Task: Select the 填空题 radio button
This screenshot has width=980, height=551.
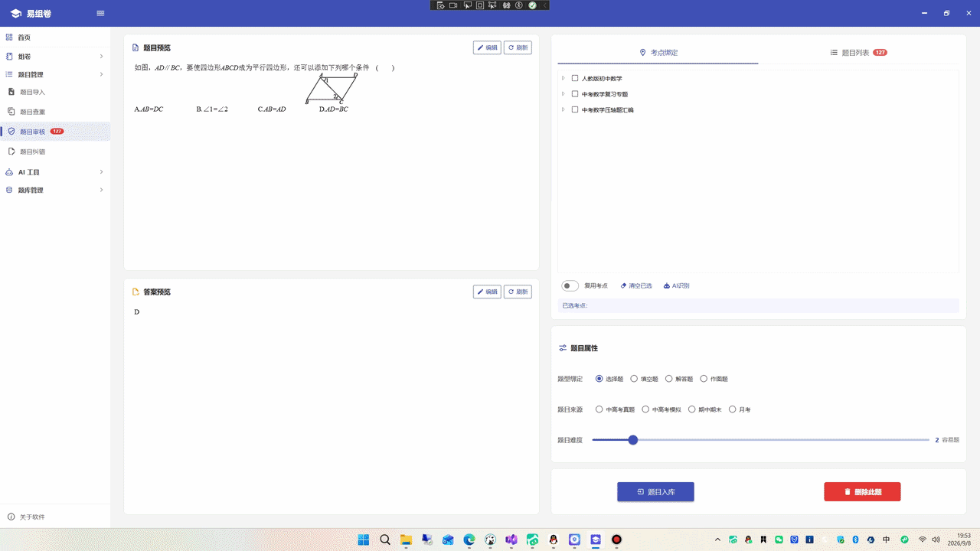Action: point(634,379)
